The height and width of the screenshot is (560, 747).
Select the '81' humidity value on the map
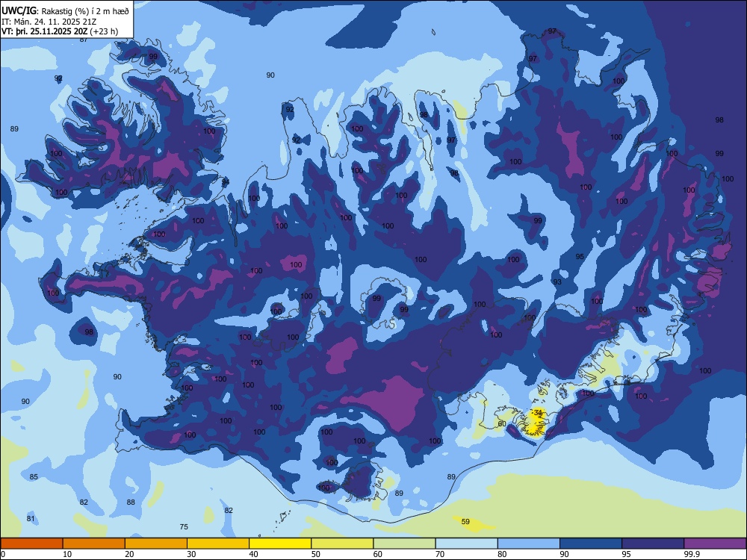(31, 519)
